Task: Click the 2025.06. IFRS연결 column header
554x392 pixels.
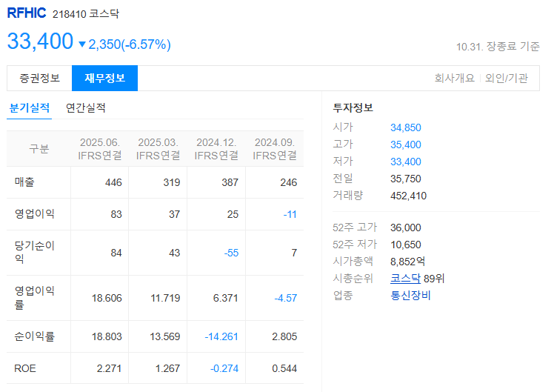Action: click(100, 149)
